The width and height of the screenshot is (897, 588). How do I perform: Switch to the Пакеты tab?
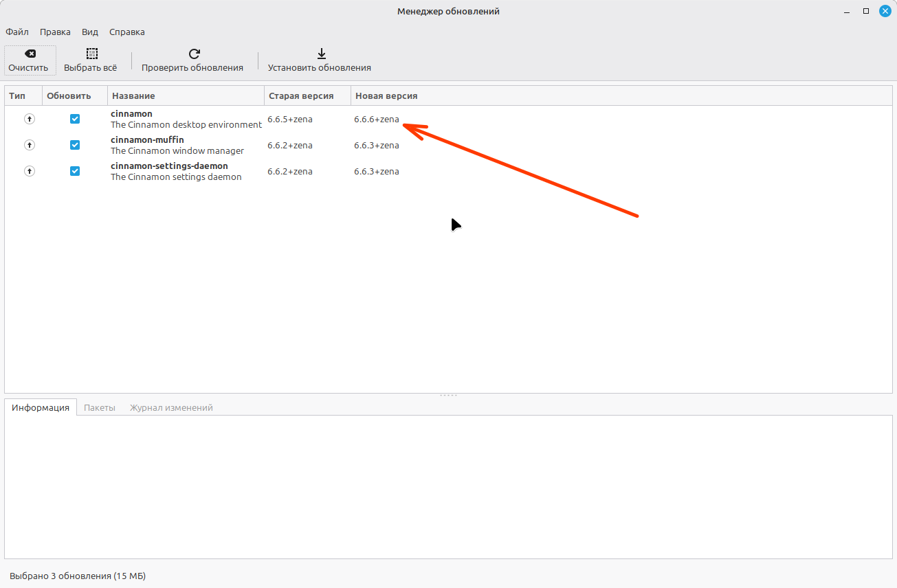[100, 407]
